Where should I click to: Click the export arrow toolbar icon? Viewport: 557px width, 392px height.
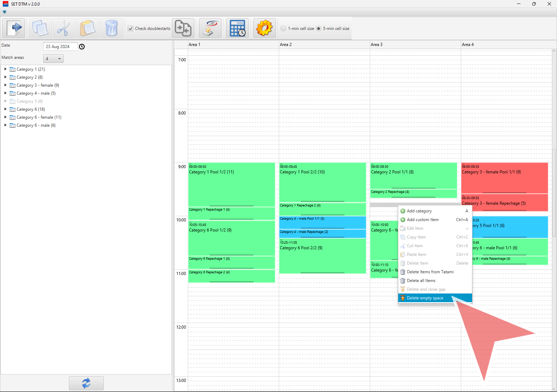[14, 28]
